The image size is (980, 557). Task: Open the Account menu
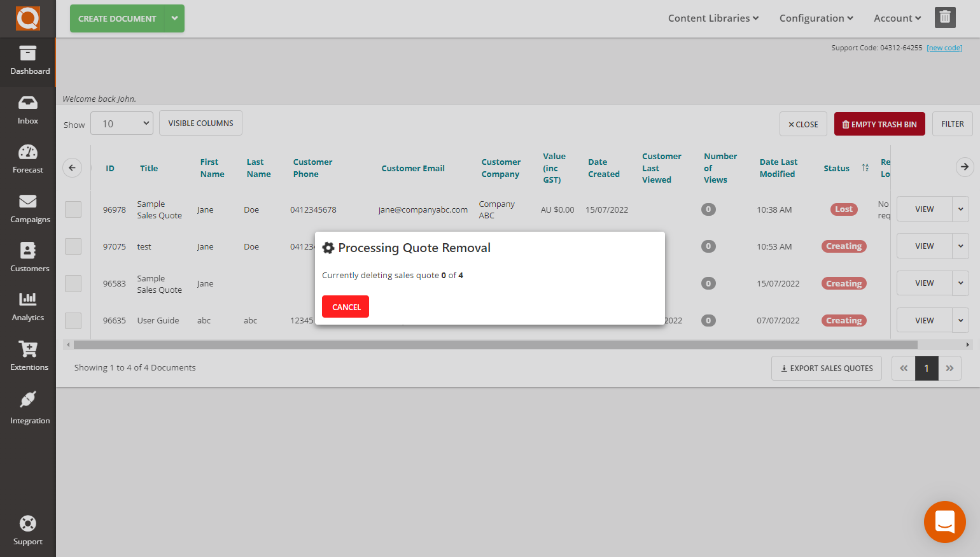point(897,18)
